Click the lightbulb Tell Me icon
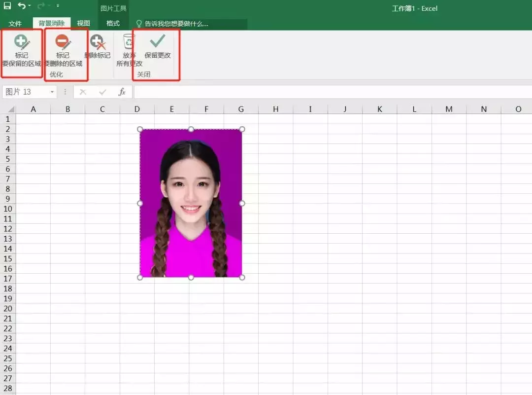The width and height of the screenshot is (532, 395). (x=139, y=24)
